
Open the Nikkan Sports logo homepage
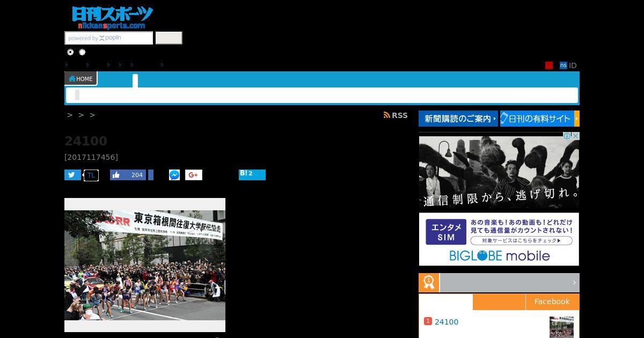coord(112,17)
